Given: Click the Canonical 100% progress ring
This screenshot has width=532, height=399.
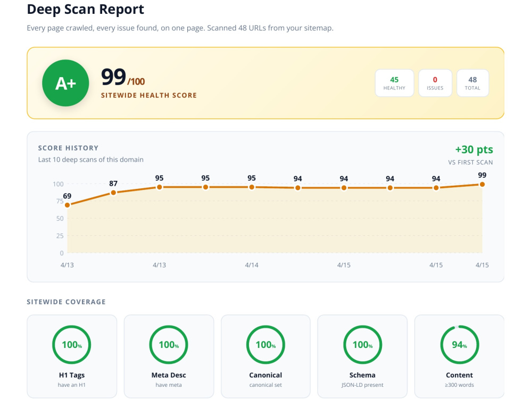Looking at the screenshot, I should tap(265, 345).
